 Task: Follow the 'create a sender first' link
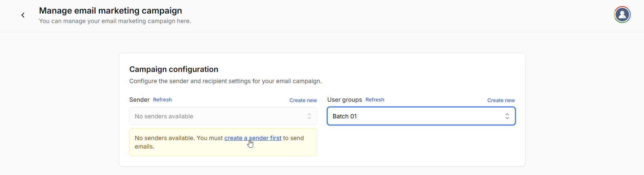tap(253, 138)
